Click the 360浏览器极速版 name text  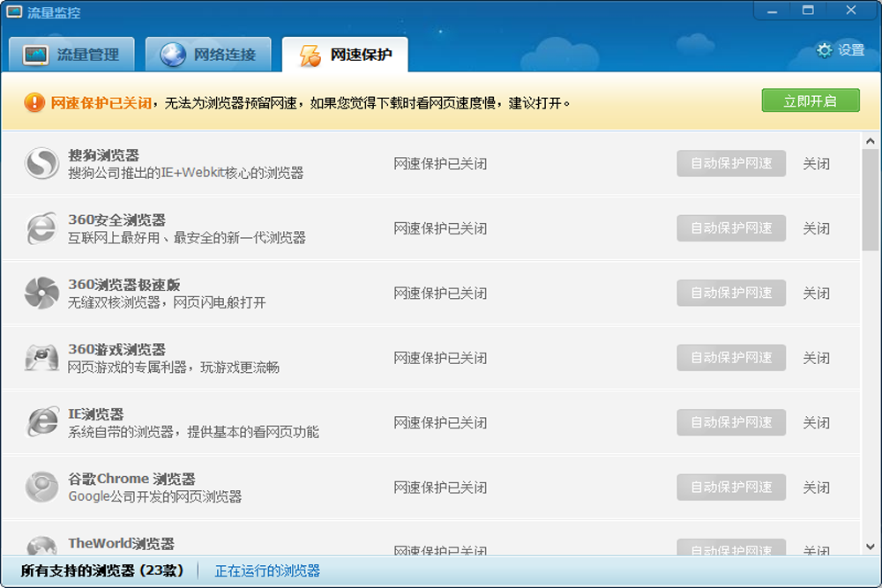[124, 285]
